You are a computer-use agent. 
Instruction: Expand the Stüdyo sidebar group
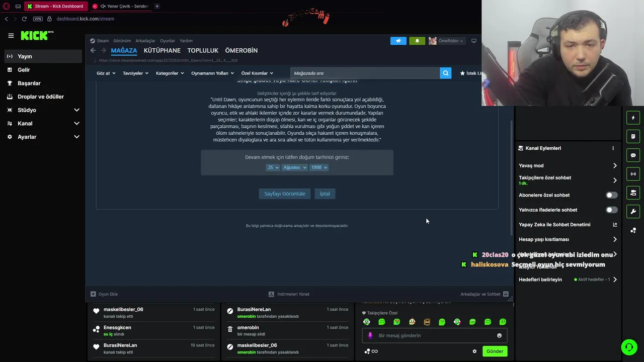click(43, 110)
